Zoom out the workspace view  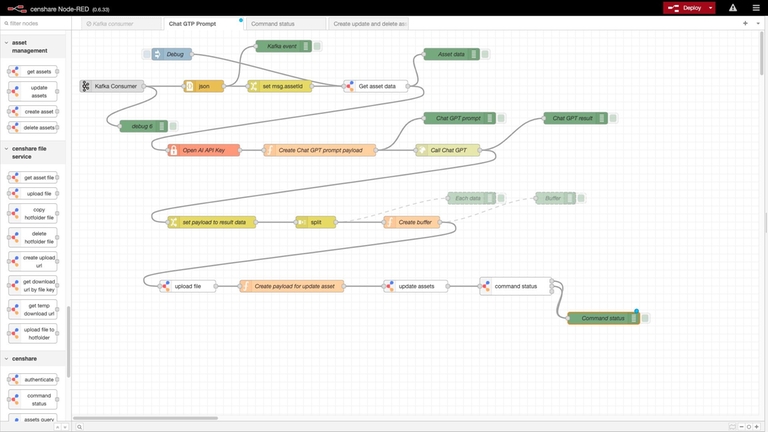(x=742, y=427)
